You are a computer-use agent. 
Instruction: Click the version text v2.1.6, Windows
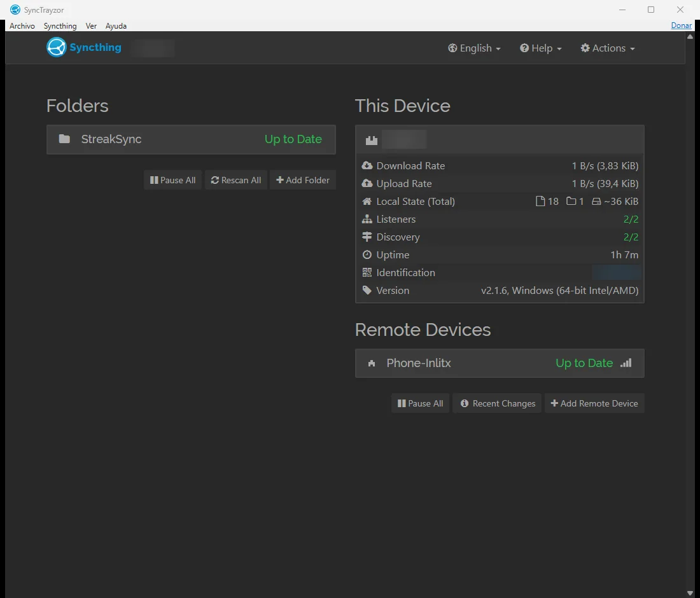[x=560, y=291]
